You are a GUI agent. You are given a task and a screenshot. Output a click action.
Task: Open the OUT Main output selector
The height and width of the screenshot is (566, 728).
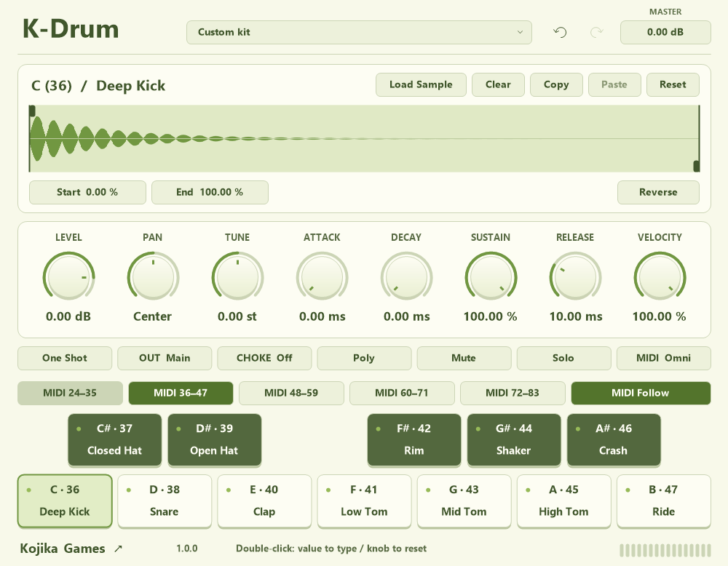click(x=165, y=358)
